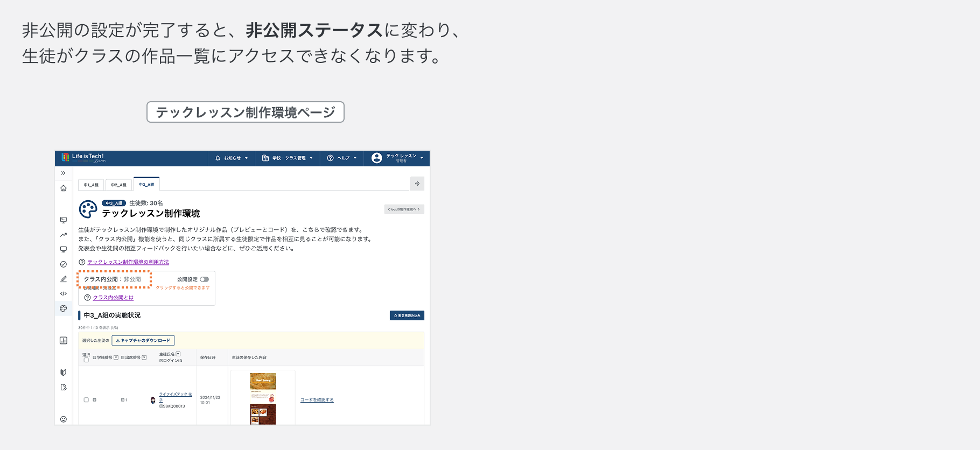Click the user avatar icon in header
The height and width of the screenshot is (450, 980).
pyautogui.click(x=377, y=158)
